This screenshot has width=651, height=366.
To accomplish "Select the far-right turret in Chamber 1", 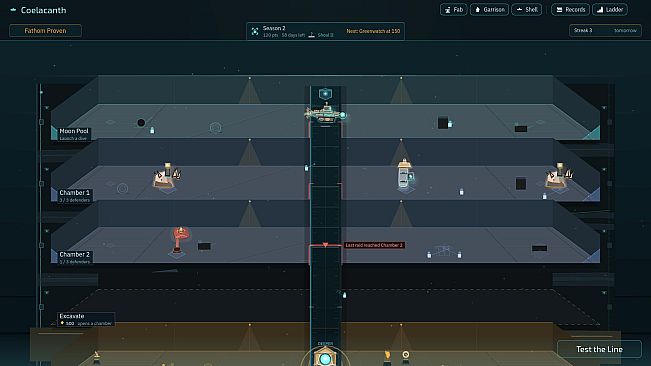I will [x=559, y=176].
